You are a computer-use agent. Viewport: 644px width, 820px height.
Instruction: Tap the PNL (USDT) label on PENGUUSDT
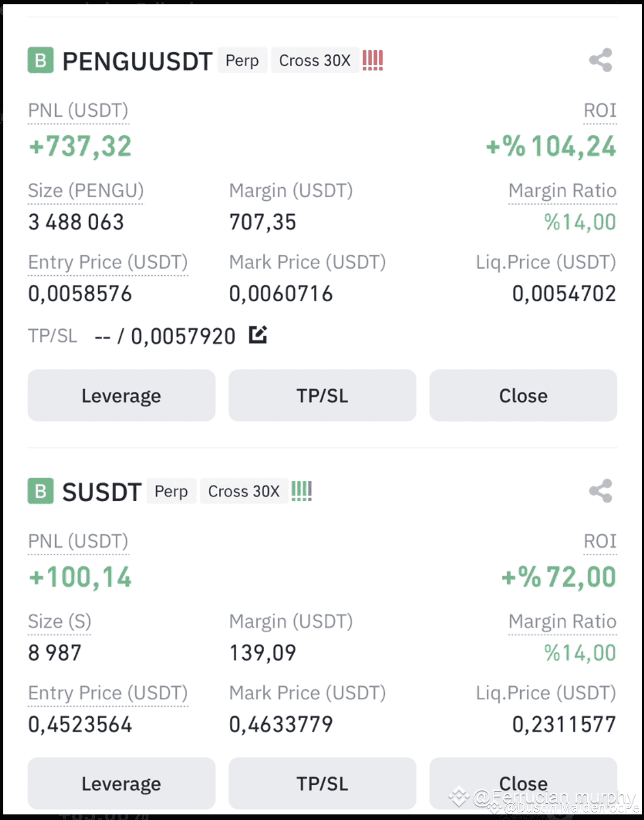point(77,110)
